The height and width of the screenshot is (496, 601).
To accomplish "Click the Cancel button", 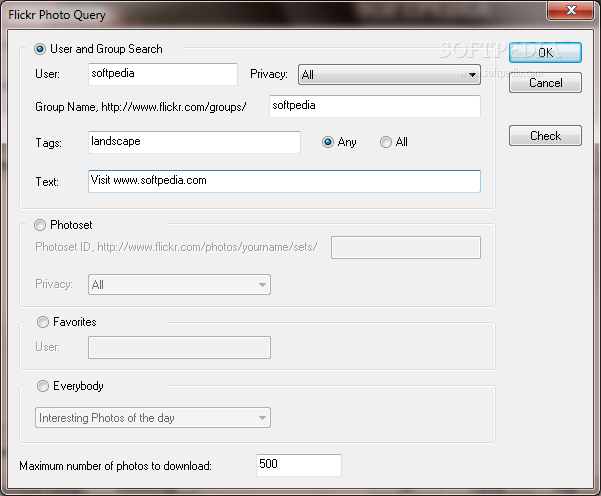I will 545,83.
